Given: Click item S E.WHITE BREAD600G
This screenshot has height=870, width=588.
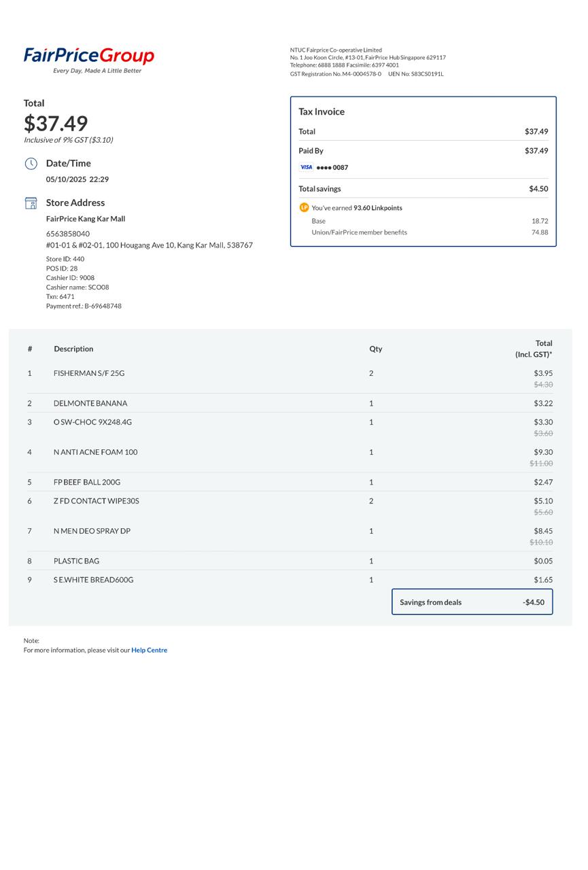Looking at the screenshot, I should click(x=94, y=580).
